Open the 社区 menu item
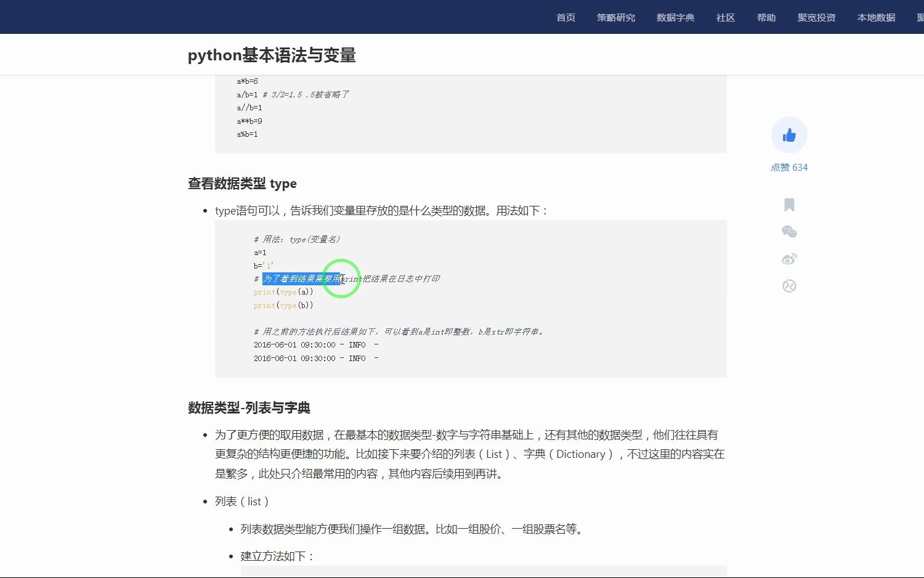 [726, 17]
